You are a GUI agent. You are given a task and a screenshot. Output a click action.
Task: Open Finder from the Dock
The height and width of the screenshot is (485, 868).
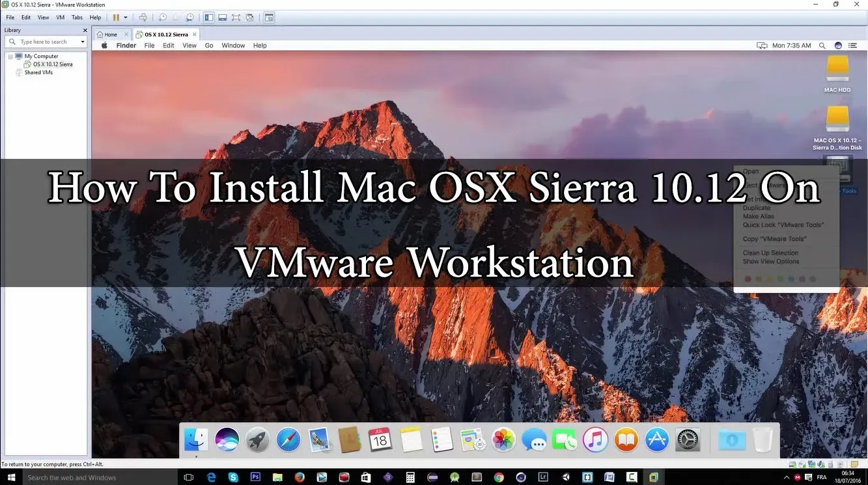pos(196,440)
